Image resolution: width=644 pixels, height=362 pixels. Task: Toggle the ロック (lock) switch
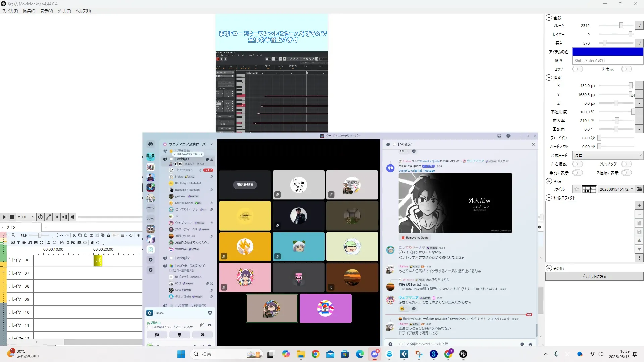577,69
